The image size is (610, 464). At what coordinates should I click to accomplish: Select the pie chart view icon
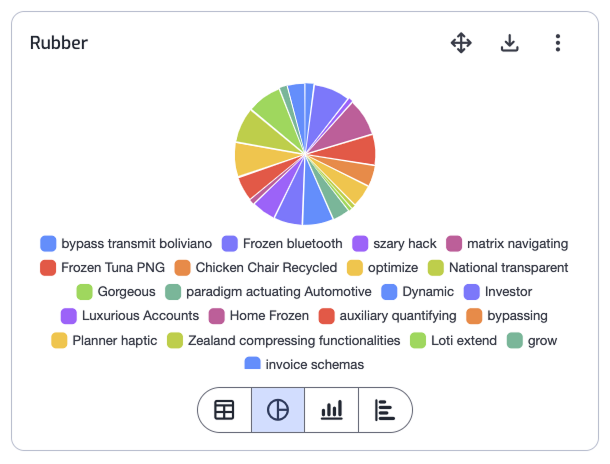[x=278, y=410]
